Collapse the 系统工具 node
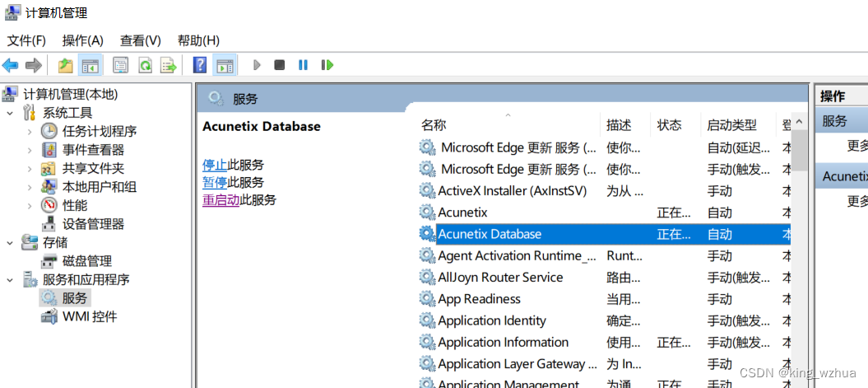 9,113
